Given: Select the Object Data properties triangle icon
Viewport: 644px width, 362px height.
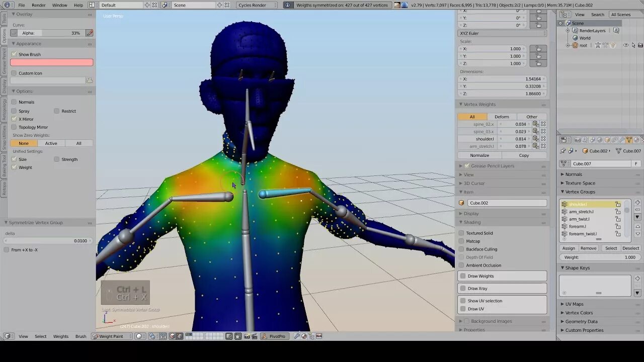Looking at the screenshot, I should point(629,140).
